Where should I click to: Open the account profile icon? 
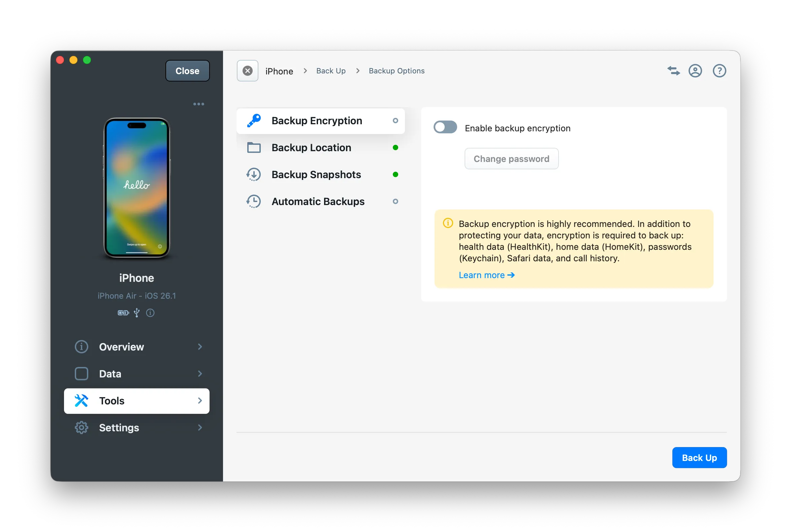pos(695,71)
